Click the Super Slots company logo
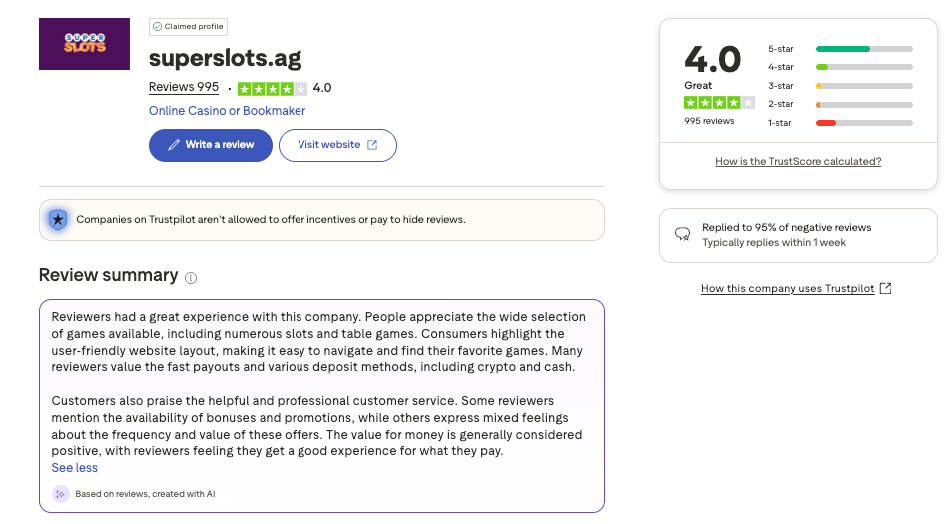The height and width of the screenshot is (524, 948). tap(84, 44)
